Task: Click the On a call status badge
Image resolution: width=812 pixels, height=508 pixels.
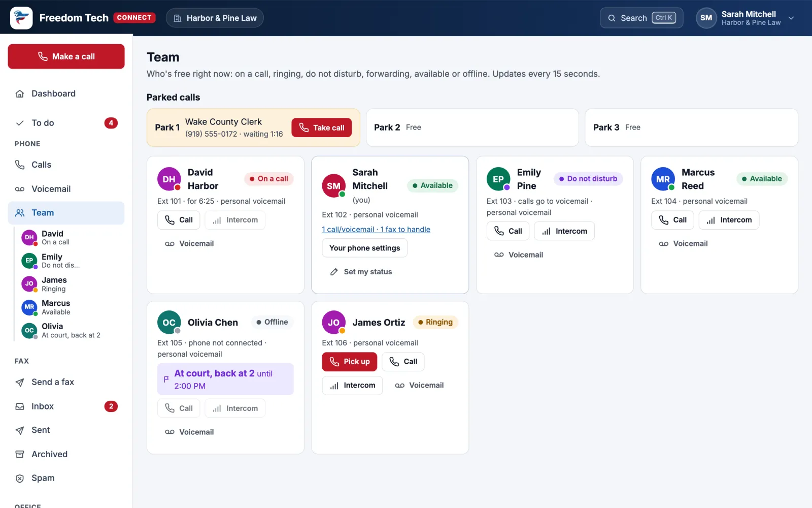Action: [269, 179]
